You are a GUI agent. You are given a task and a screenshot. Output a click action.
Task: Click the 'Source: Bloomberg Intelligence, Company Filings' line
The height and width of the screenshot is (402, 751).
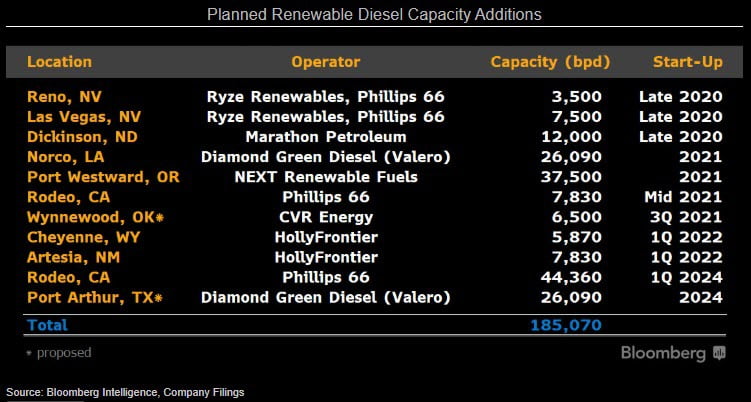pyautogui.click(x=125, y=392)
